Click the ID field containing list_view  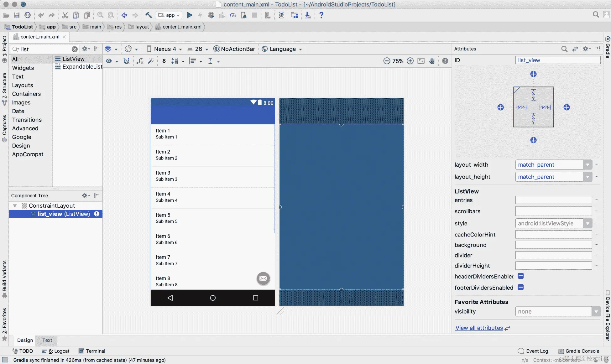558,60
